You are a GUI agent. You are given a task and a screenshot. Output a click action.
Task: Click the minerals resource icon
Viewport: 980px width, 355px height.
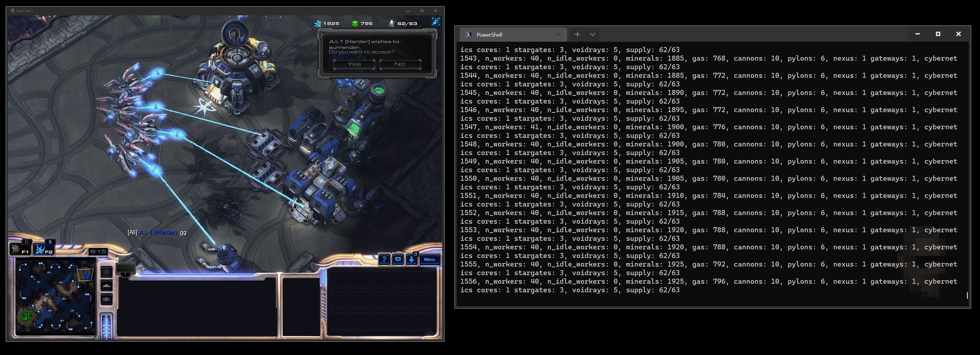(x=318, y=24)
